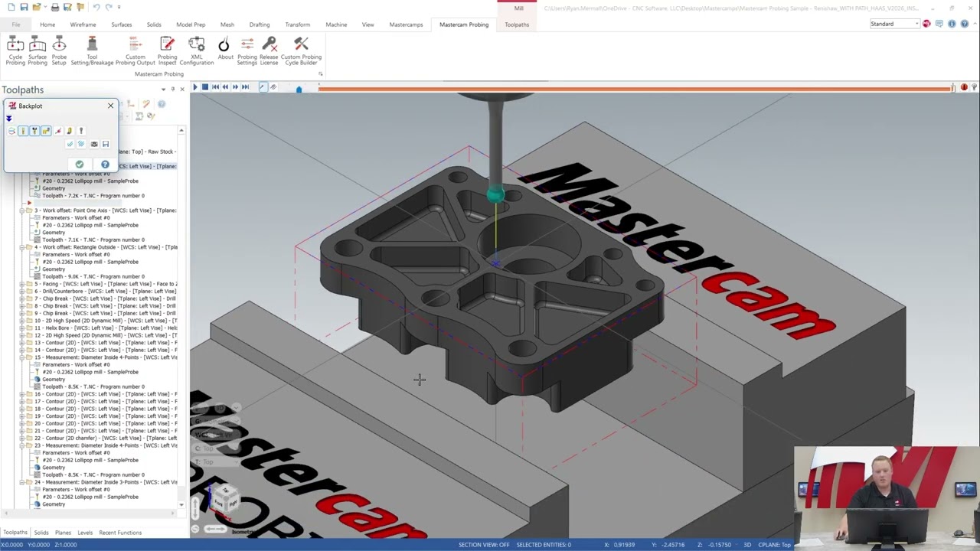The height and width of the screenshot is (551, 980).
Task: Open the File menu
Action: [x=15, y=24]
